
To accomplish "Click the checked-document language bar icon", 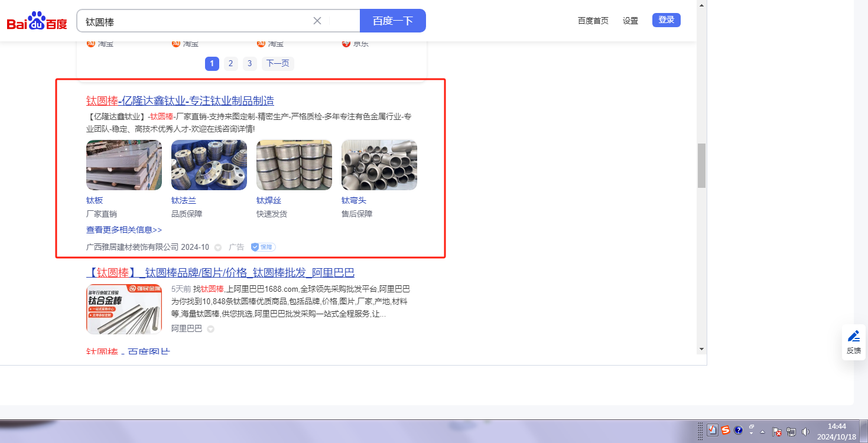I will [x=713, y=430].
